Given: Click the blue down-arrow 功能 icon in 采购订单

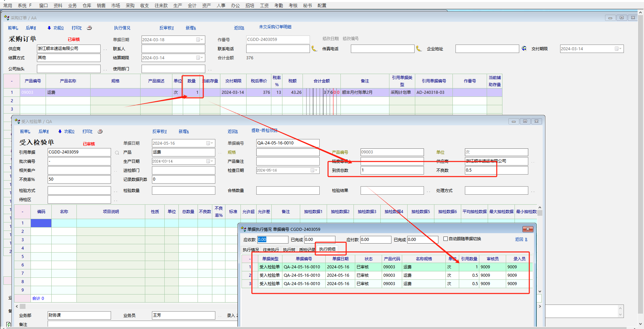Looking at the screenshot, I should pos(49,28).
